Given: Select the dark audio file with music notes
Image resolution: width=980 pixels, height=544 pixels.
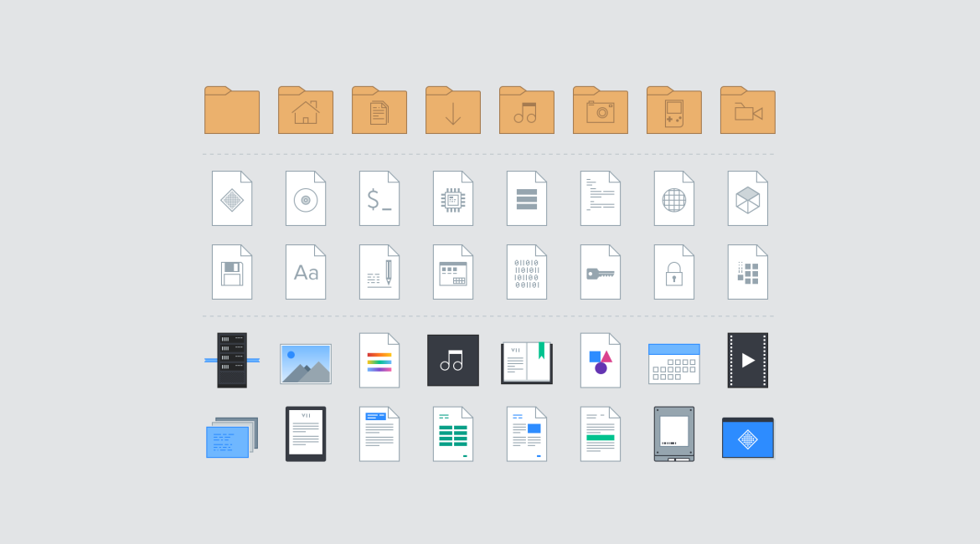Looking at the screenshot, I should pyautogui.click(x=452, y=361).
